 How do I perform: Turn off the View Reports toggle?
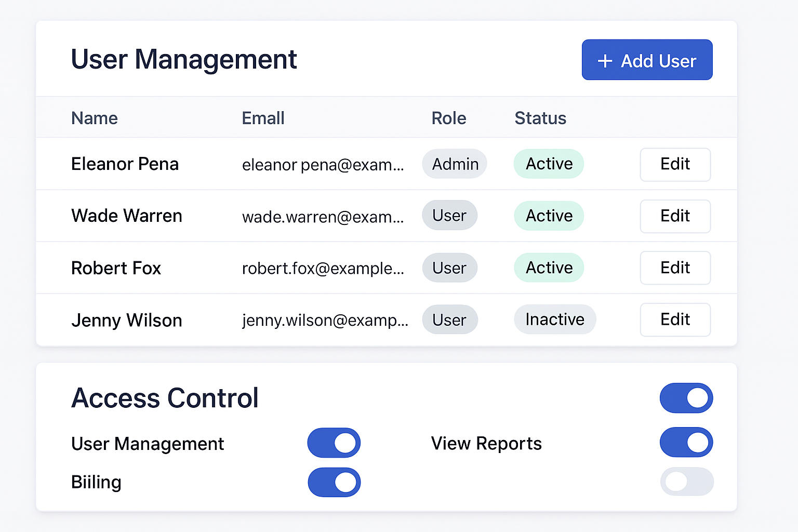686,443
